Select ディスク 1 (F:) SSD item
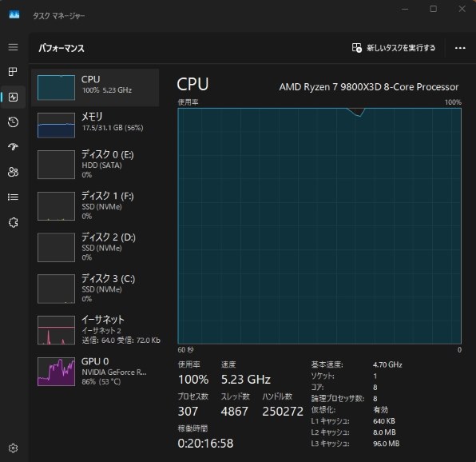Screen dimensions: 476x462 click(x=95, y=205)
